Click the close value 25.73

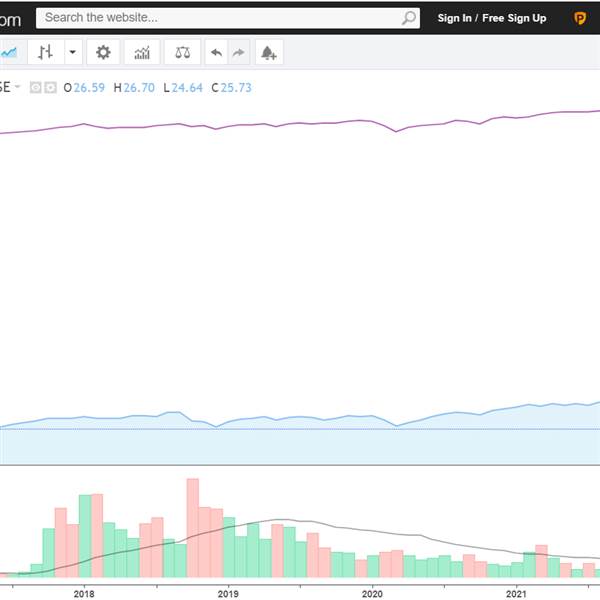pyautogui.click(x=236, y=88)
